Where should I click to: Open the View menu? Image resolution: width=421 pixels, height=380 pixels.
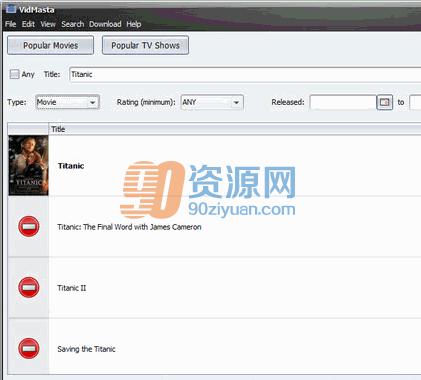pos(48,24)
